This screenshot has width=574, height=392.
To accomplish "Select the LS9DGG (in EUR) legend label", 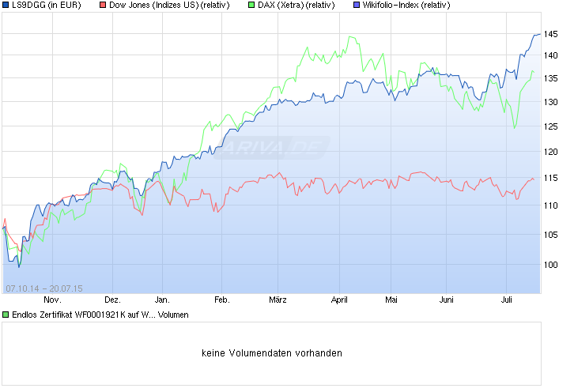I will (46, 6).
